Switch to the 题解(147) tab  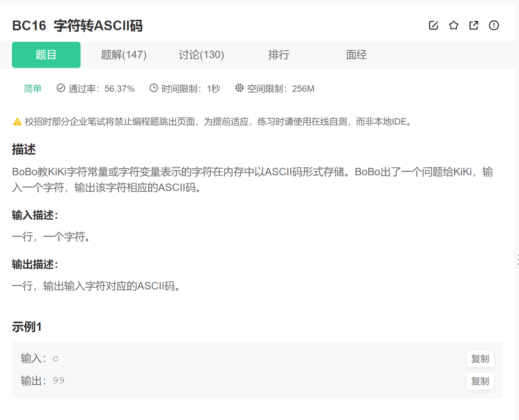(x=124, y=55)
